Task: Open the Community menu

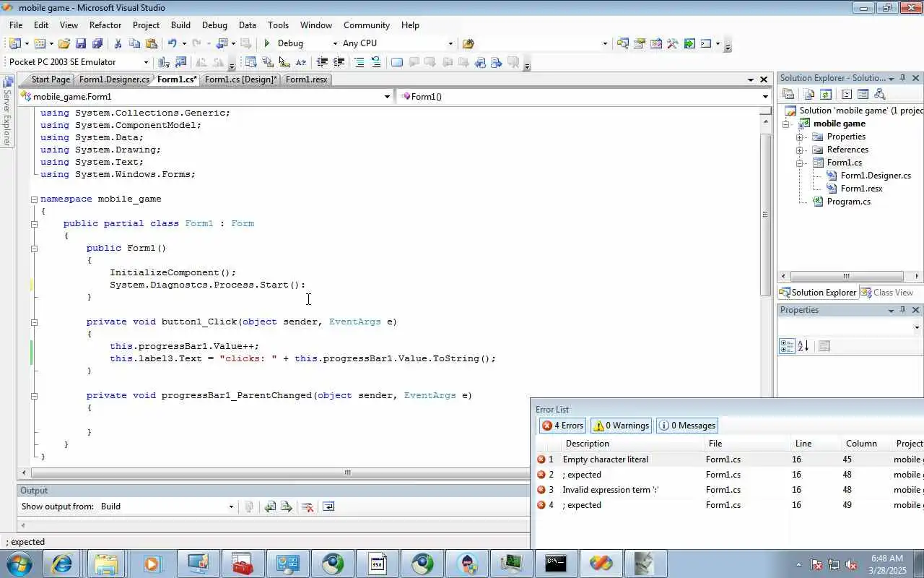Action: point(367,25)
